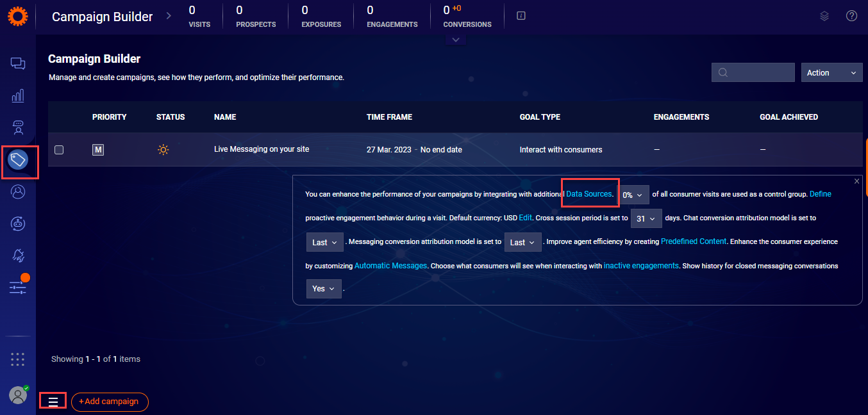
Task: Sort by the NAME column header
Action: (x=225, y=117)
